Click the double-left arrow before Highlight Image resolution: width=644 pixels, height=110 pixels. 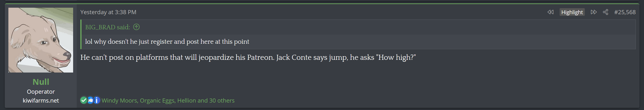550,12
